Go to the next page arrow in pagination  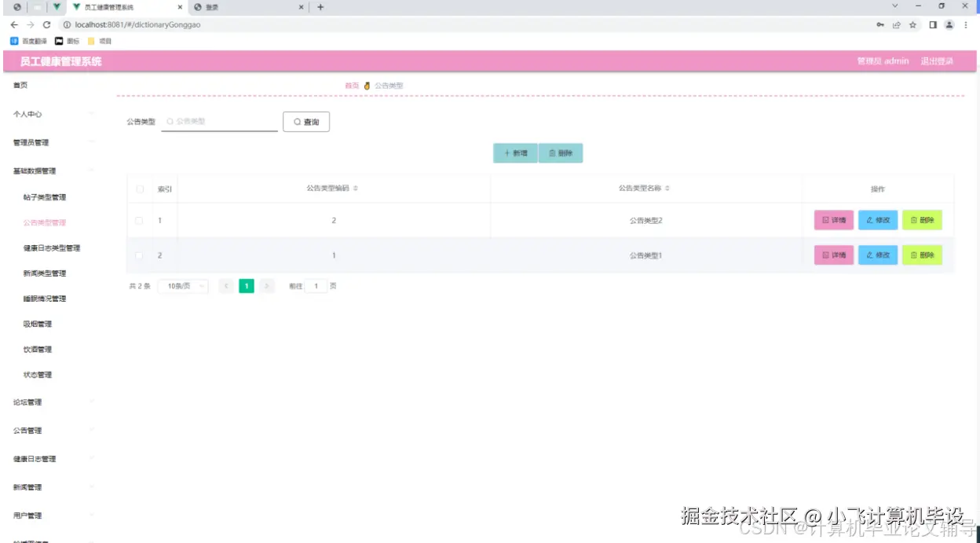267,286
